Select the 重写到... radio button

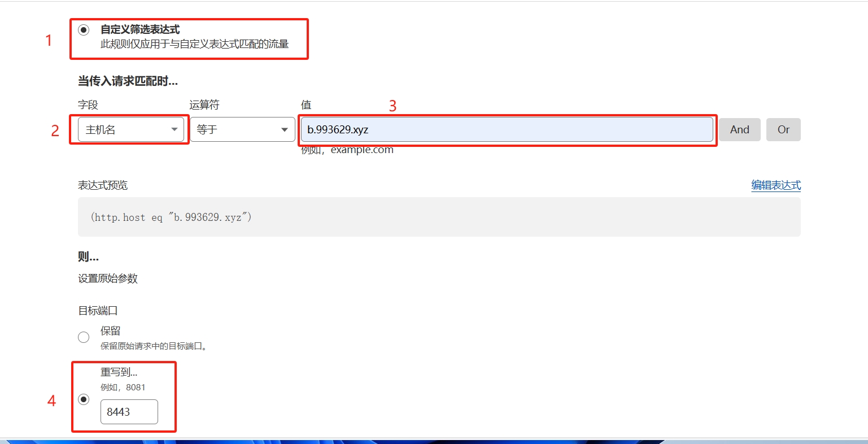[84, 399]
